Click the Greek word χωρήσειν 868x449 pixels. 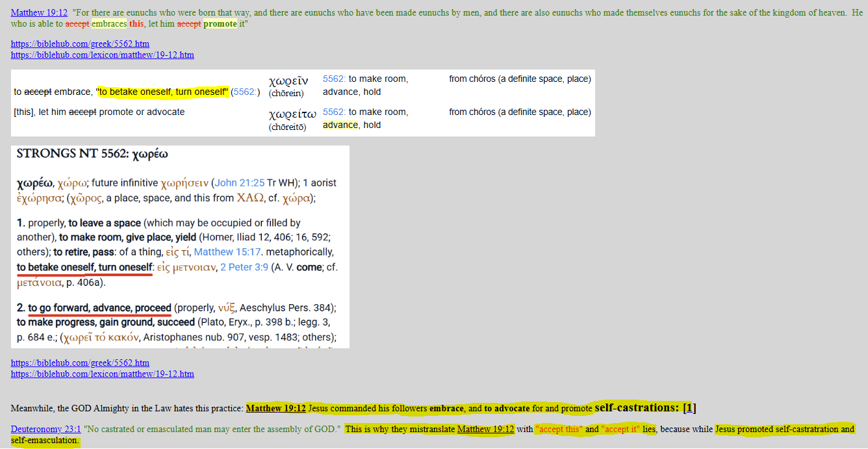[186, 183]
